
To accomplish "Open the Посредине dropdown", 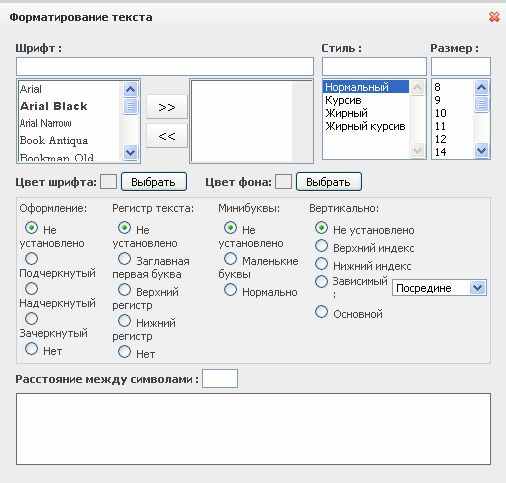I will tap(439, 288).
